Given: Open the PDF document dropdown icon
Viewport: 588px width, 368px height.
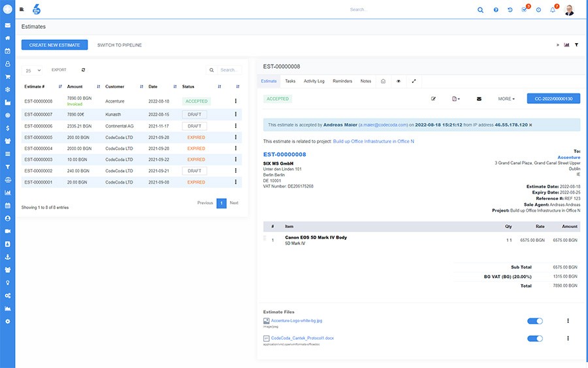Looking at the screenshot, I should (455, 99).
